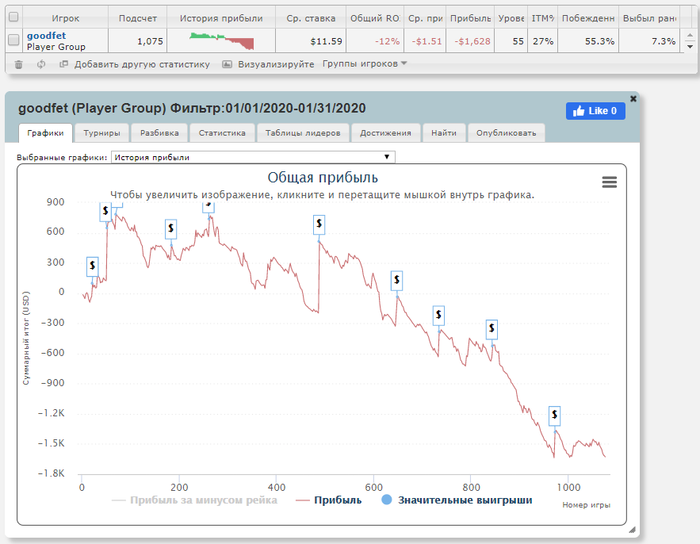
Task: Click dollar win marker near game 500
Action: (319, 224)
